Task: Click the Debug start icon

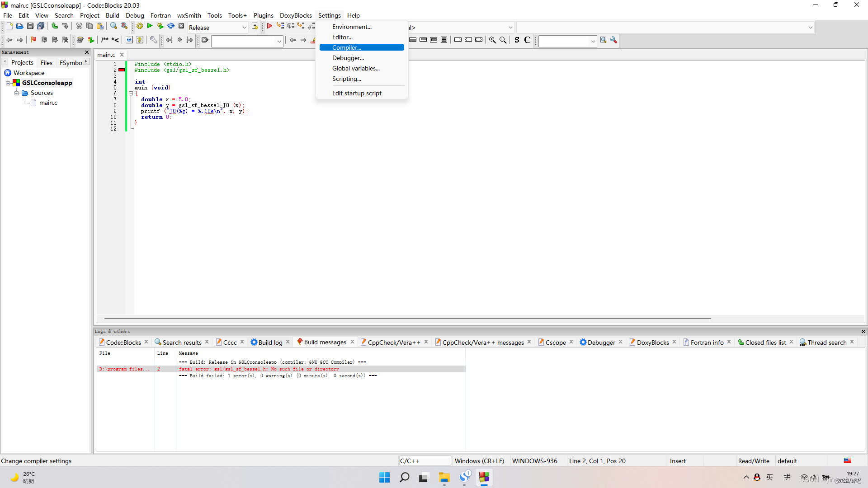Action: click(x=269, y=27)
